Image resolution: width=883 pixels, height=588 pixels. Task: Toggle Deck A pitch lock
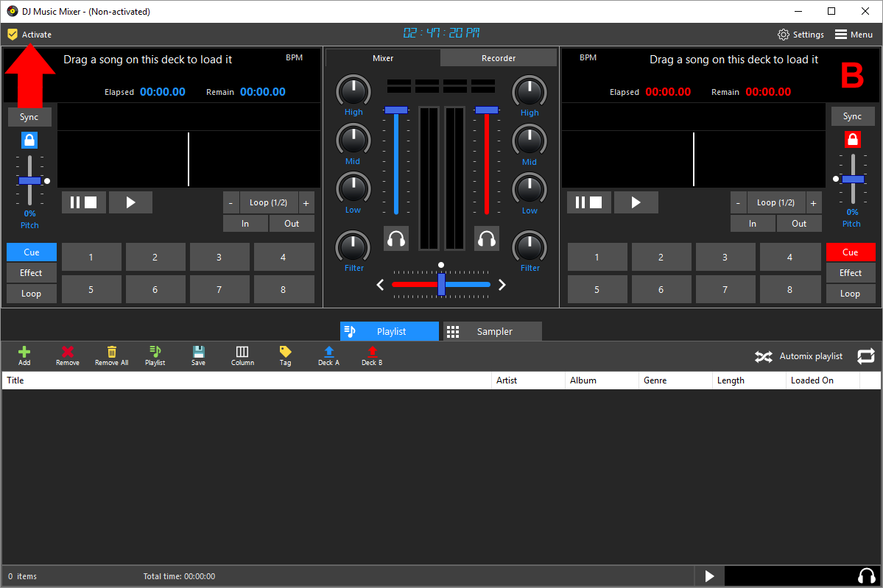(29, 139)
